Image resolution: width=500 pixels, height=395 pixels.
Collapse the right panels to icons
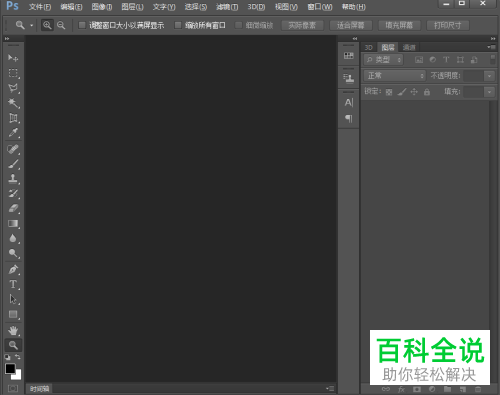click(493, 39)
